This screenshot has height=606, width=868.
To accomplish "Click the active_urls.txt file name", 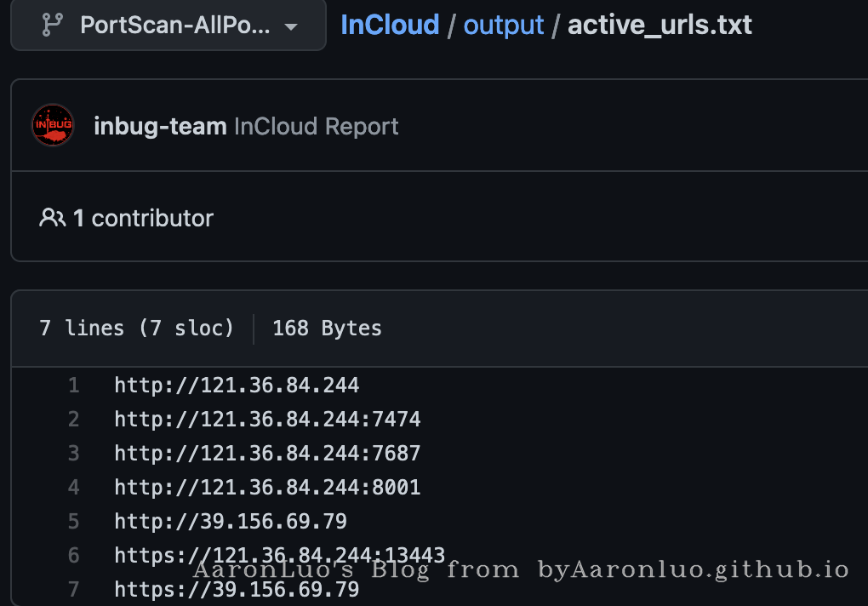I will pyautogui.click(x=660, y=25).
